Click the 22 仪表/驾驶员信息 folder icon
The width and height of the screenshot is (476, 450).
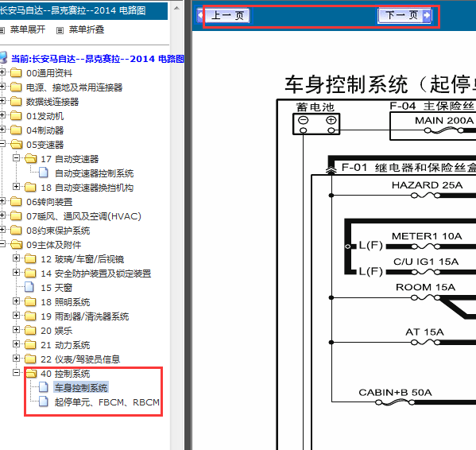pyautogui.click(x=30, y=359)
